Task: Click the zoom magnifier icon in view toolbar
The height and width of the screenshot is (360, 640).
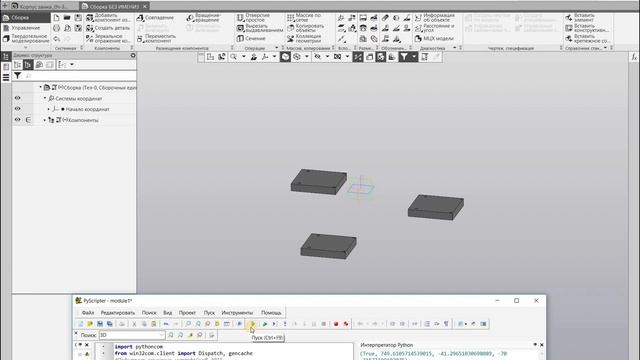Action: tap(233, 57)
